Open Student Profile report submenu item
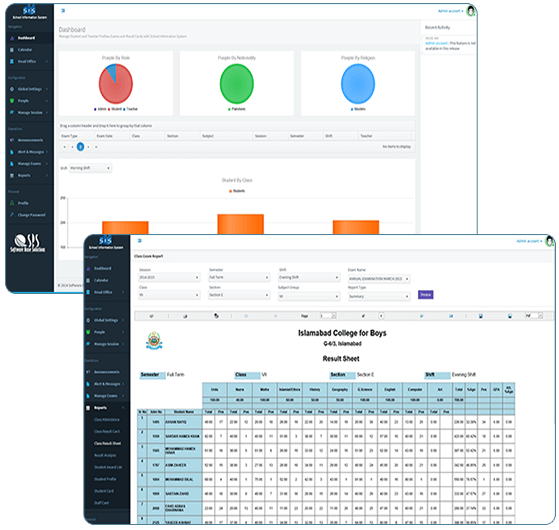This screenshot has width=559, height=530. click(105, 479)
